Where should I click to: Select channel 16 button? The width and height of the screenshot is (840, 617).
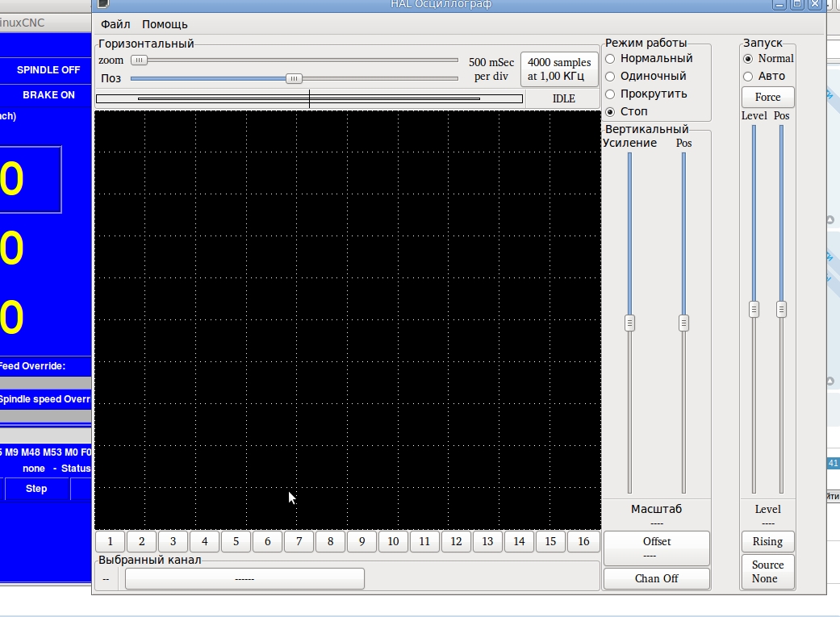coord(584,541)
